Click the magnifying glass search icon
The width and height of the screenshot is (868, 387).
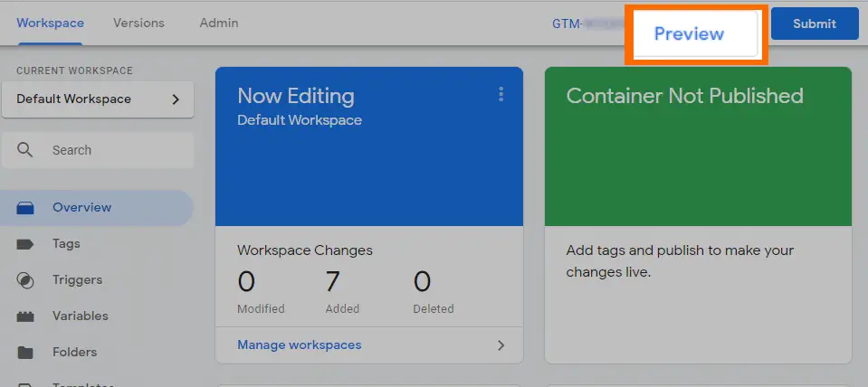24,150
